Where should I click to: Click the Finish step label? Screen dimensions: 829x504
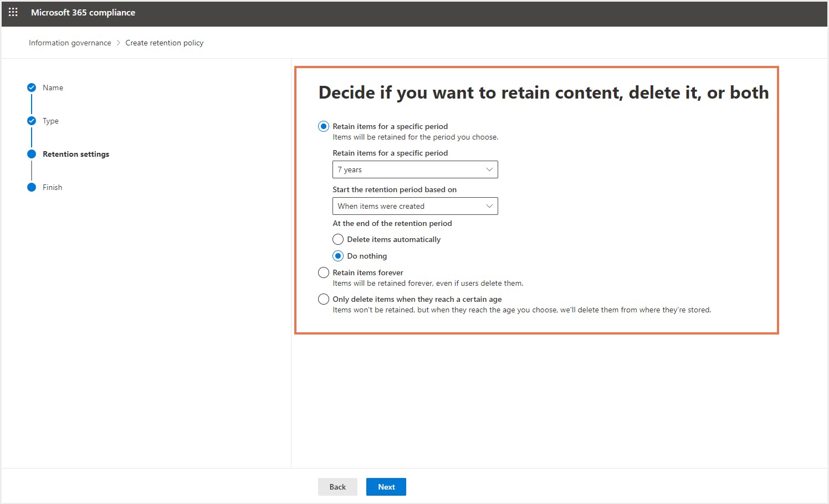coord(53,187)
